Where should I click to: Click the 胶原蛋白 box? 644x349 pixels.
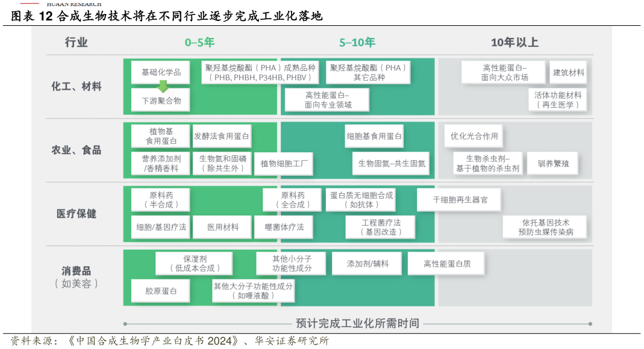tap(161, 291)
